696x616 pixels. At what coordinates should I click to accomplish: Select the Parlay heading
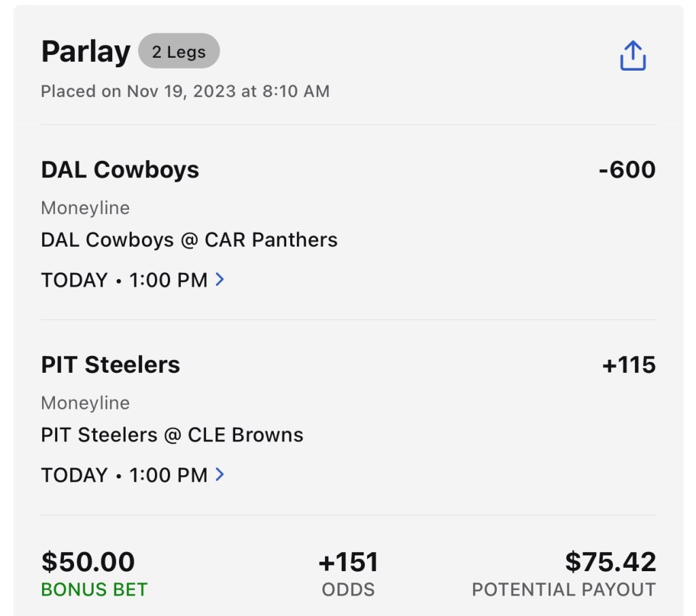(86, 52)
